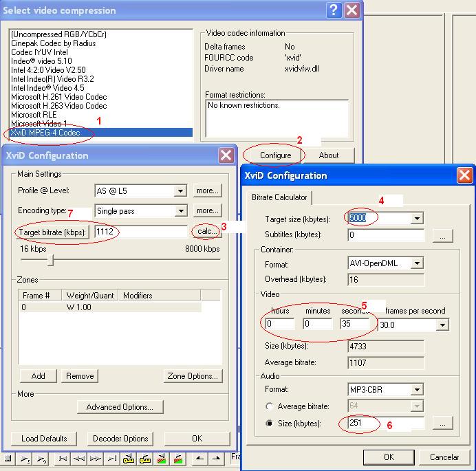
Task: Click the Remove zone button
Action: pos(80,376)
